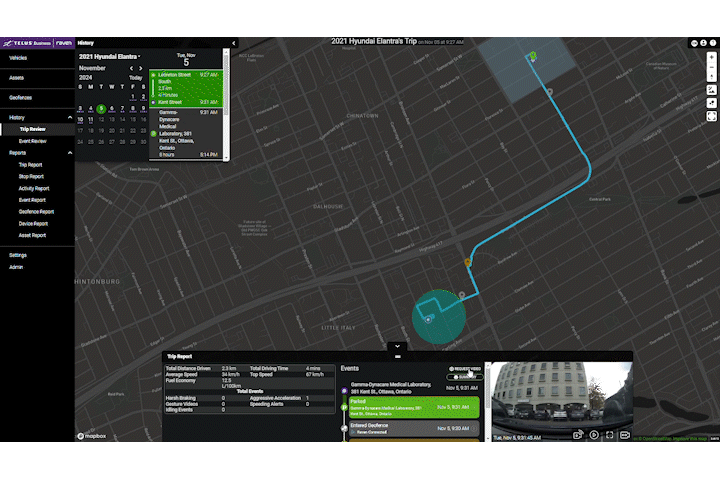Click the Request Video button
This screenshot has width=720, height=480.
click(x=465, y=369)
